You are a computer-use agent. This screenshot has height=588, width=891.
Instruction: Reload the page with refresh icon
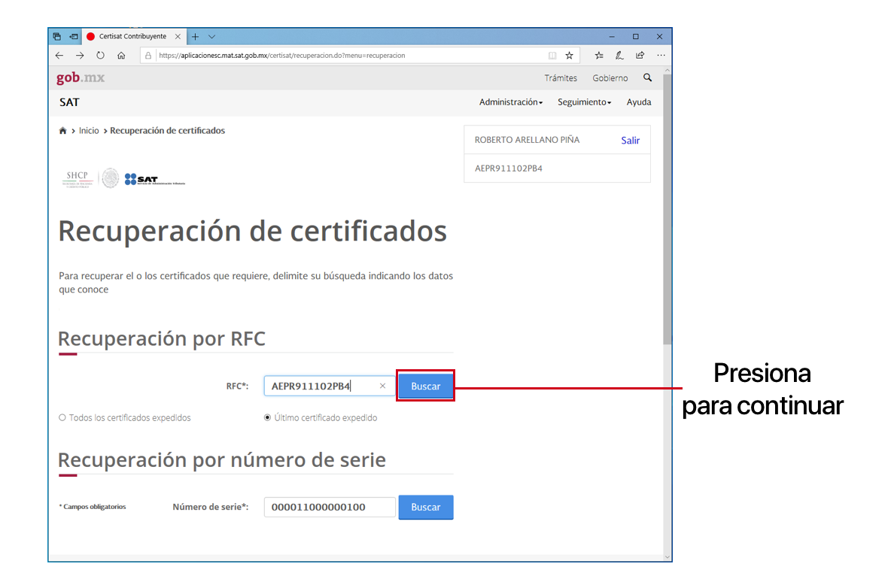click(101, 56)
